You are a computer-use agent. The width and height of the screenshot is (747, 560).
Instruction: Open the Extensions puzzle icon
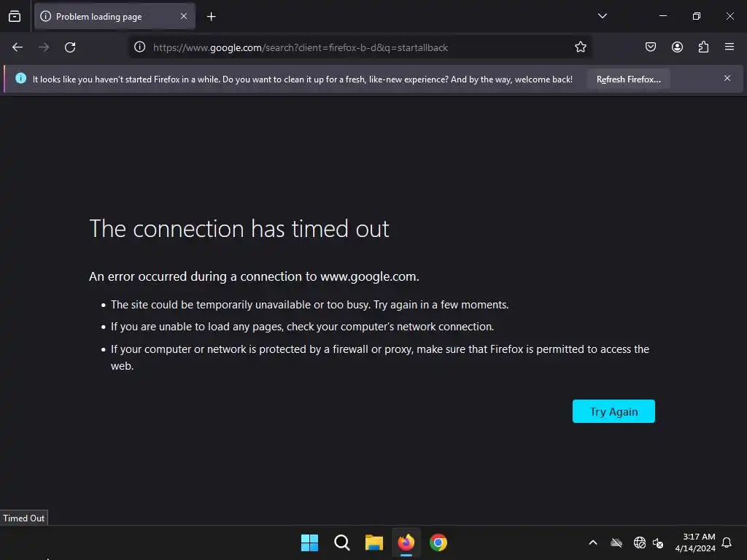coord(703,47)
